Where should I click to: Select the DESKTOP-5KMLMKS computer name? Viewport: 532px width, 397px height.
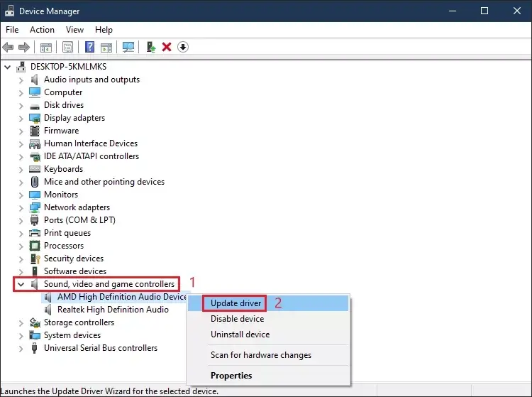[x=69, y=67]
